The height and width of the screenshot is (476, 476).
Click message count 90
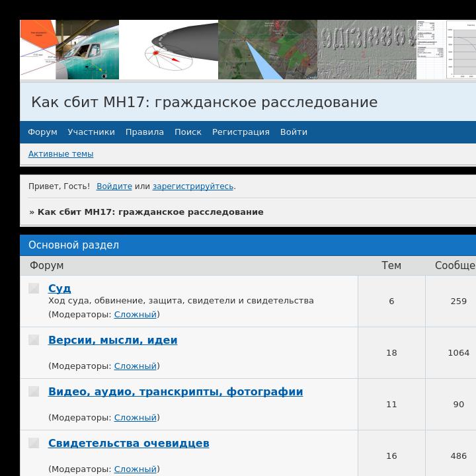[x=459, y=405]
